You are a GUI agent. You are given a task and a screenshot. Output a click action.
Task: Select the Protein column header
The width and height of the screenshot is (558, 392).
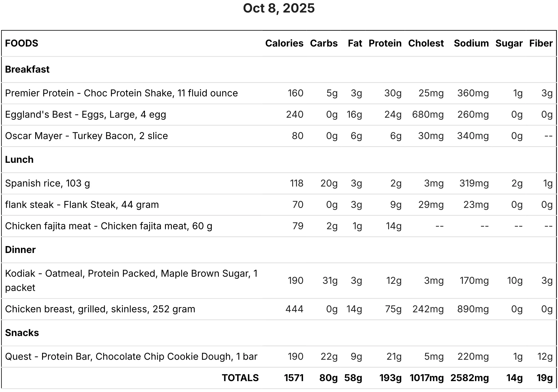click(x=385, y=43)
